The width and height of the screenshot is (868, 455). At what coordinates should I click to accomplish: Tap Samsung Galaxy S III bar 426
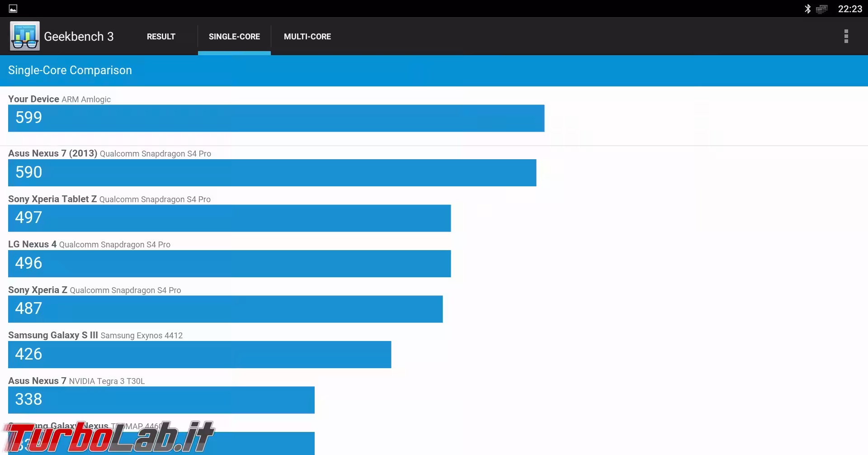pos(199,354)
